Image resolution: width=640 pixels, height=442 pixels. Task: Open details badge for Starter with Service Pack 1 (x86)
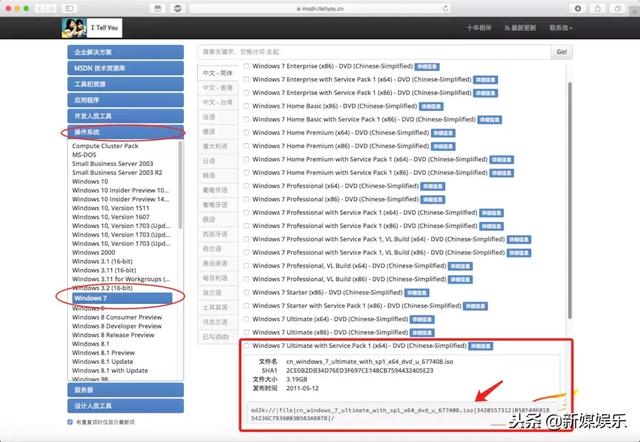tap(475, 306)
